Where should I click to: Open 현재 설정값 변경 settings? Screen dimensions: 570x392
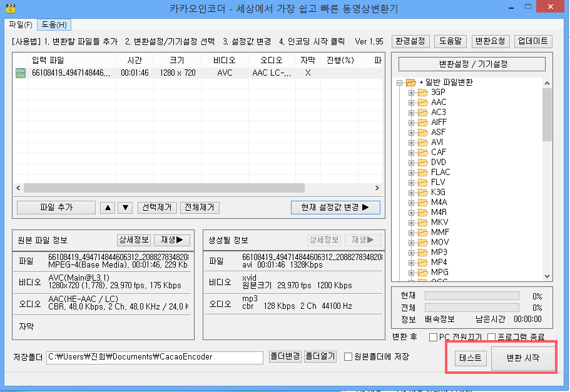(x=335, y=208)
